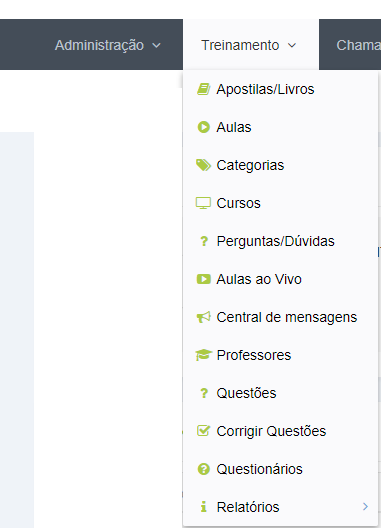
Task: Click the video play icon beside Aulas ao Vivo
Action: tap(203, 279)
